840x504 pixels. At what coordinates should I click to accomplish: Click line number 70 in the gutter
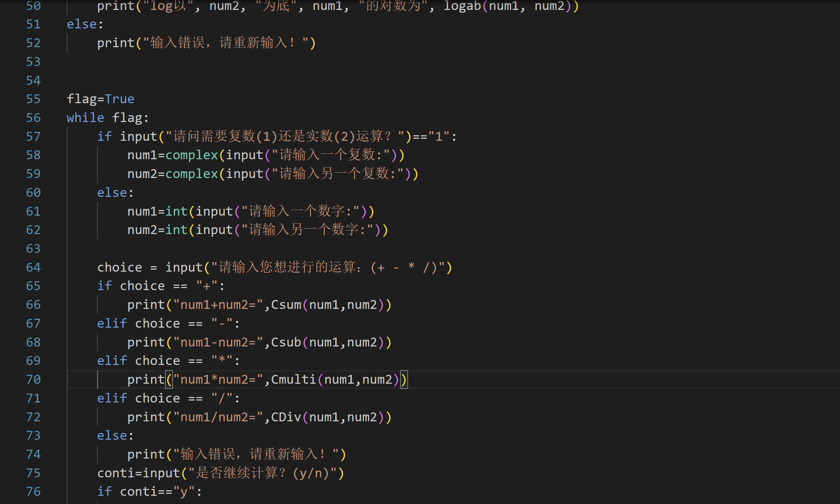tap(33, 380)
